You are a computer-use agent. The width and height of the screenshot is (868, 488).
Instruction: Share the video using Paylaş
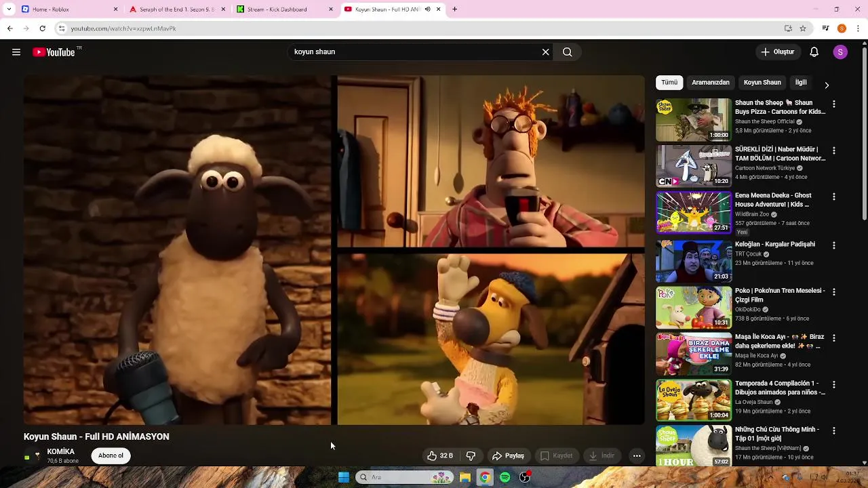(508, 455)
